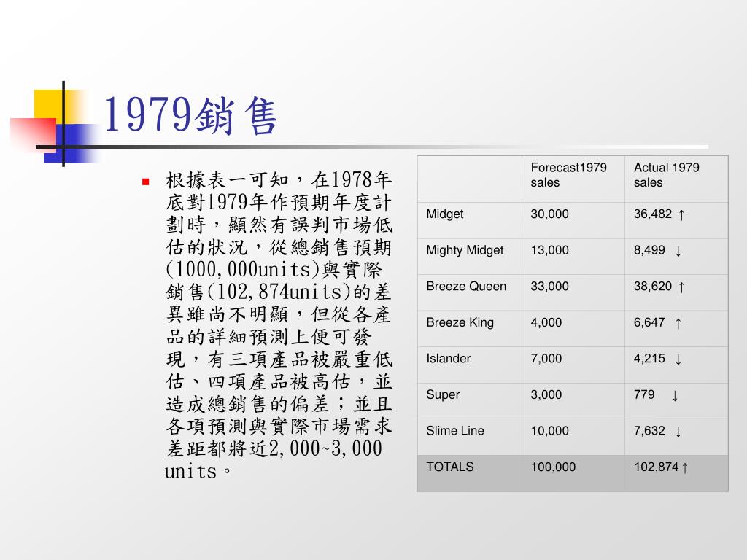747x560 pixels.
Task: Click the 'Forecast1979 sales' column header
Action: tap(568, 175)
